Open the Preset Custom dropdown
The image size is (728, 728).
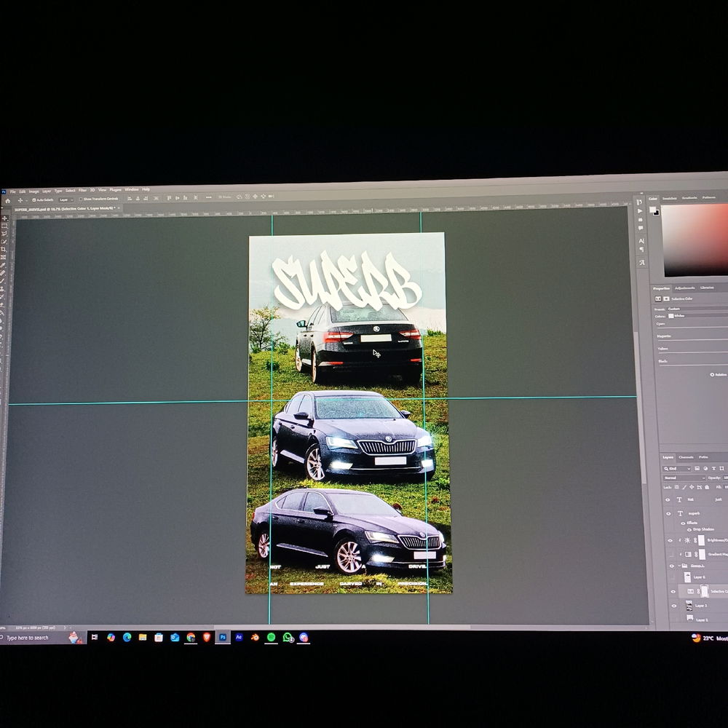[x=697, y=309]
